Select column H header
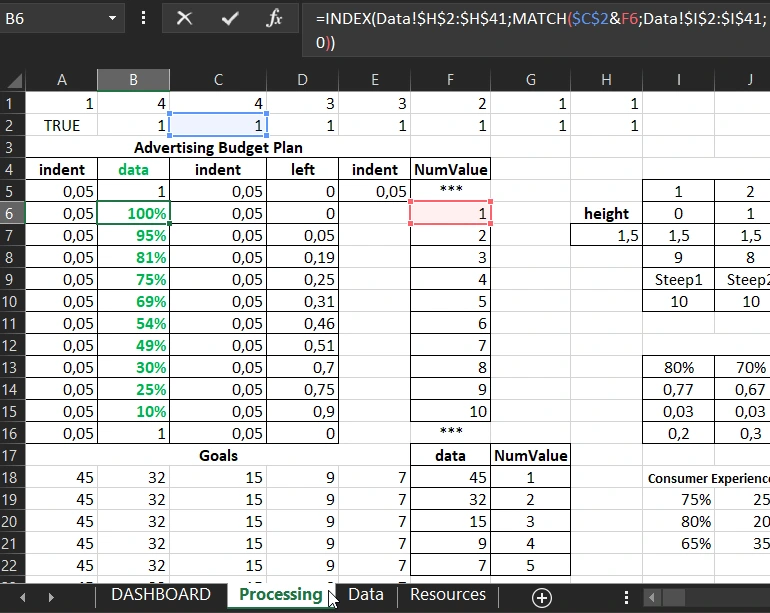The width and height of the screenshot is (770, 613). (x=606, y=80)
